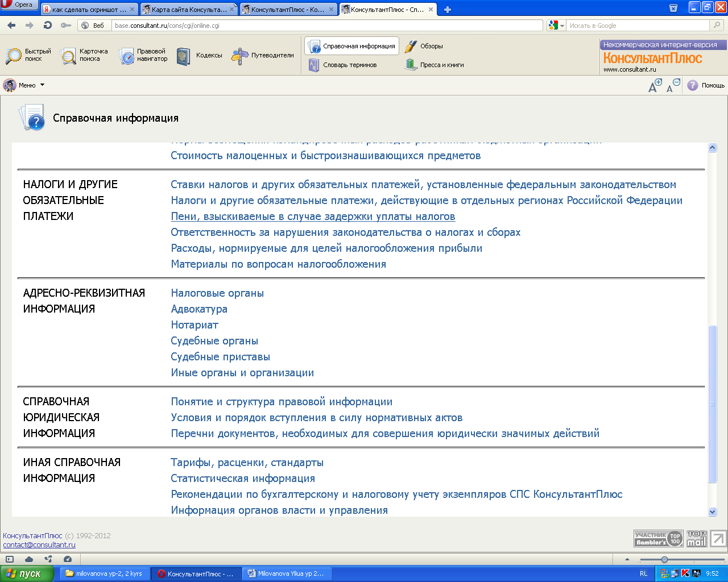
Task: Open Тарифы, расценки, стандарты link
Action: click(x=247, y=463)
